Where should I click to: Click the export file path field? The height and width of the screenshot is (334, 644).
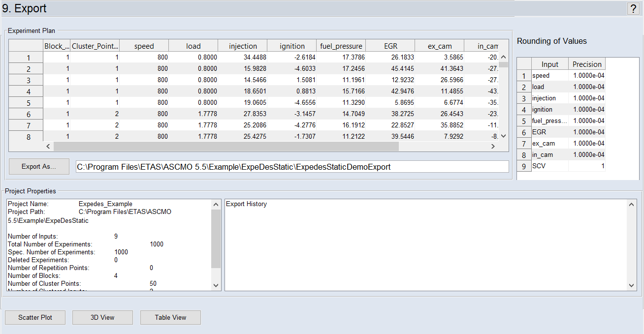tap(292, 167)
